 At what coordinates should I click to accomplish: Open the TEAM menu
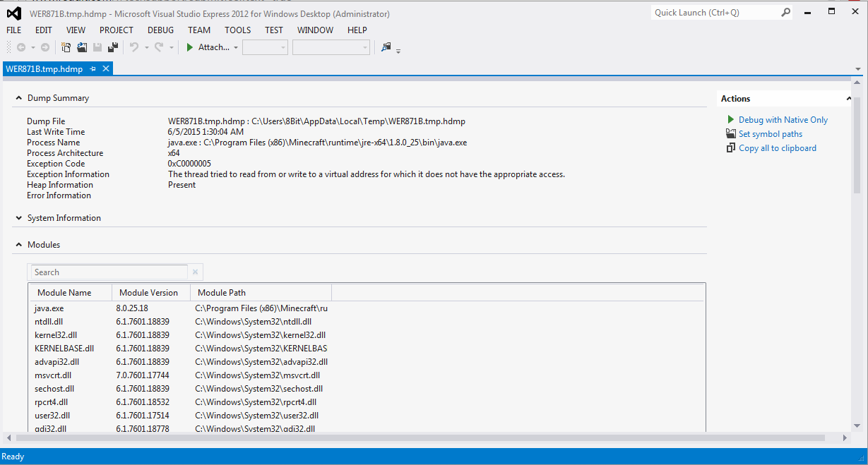(199, 30)
